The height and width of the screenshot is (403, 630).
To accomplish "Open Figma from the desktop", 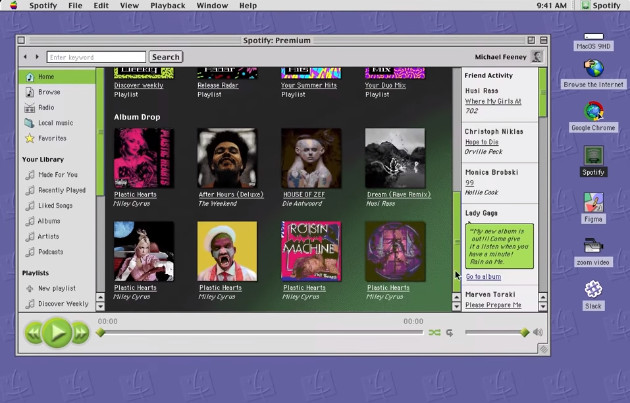I will tap(593, 203).
